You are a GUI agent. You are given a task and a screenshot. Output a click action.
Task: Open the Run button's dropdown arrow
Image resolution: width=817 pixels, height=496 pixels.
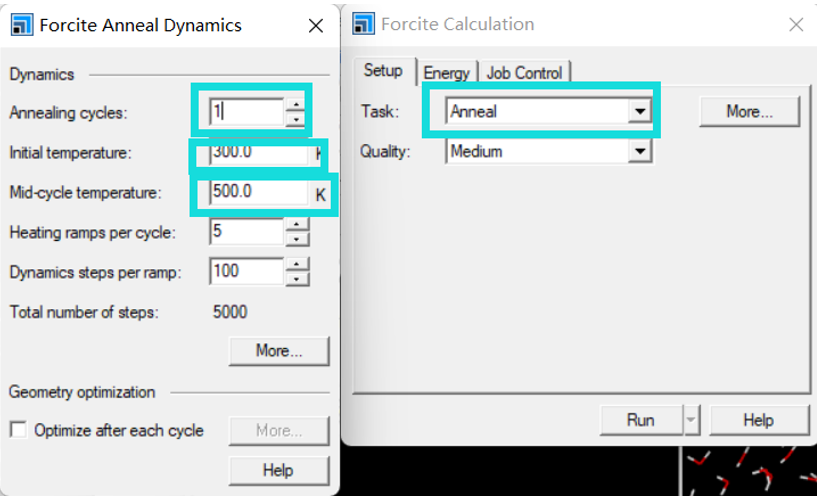point(691,420)
